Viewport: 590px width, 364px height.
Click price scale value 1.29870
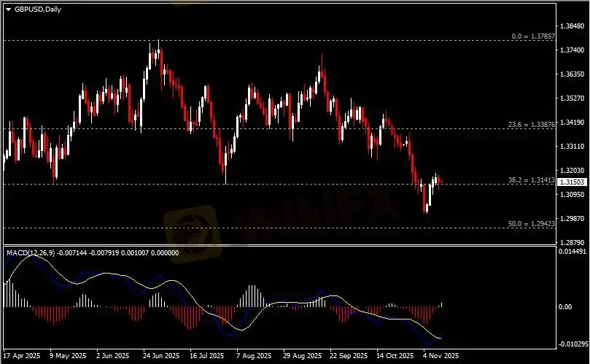click(x=572, y=219)
